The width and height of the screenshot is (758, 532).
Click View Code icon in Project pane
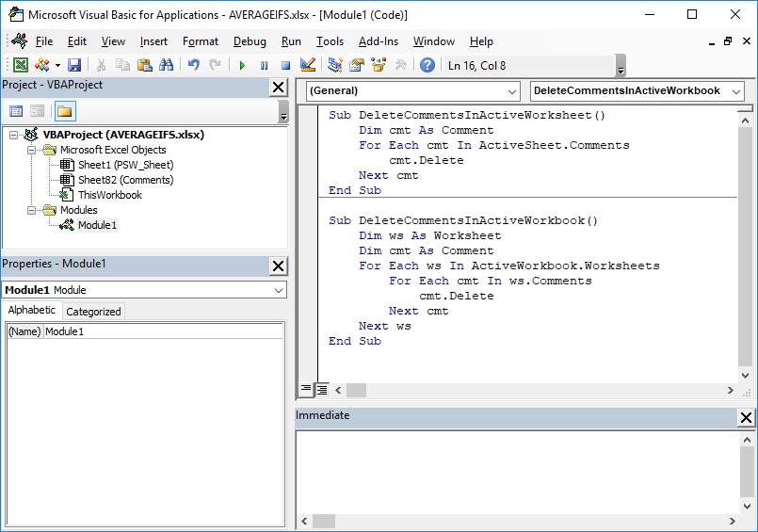click(16, 111)
